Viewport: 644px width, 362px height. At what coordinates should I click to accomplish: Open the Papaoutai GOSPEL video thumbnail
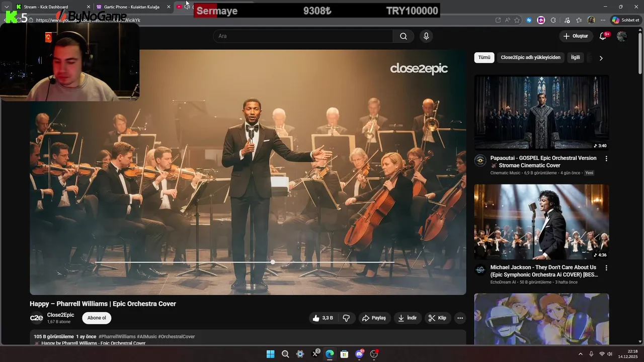[x=541, y=113]
